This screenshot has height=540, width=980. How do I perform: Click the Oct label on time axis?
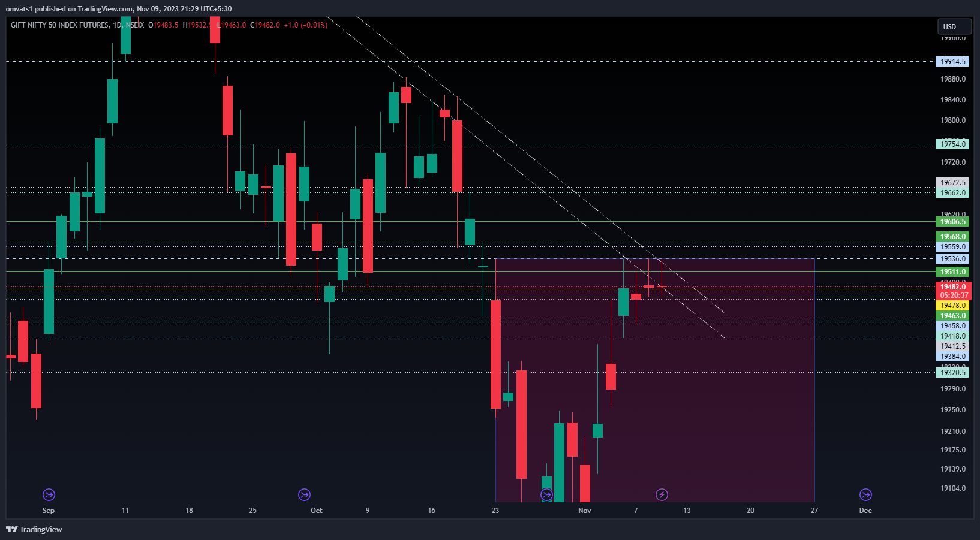[x=317, y=511]
